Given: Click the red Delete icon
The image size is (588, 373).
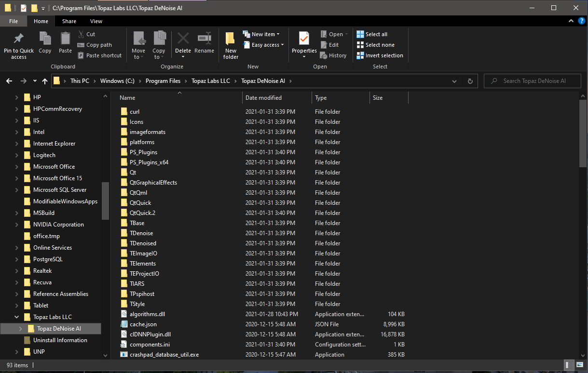Looking at the screenshot, I should tap(183, 39).
